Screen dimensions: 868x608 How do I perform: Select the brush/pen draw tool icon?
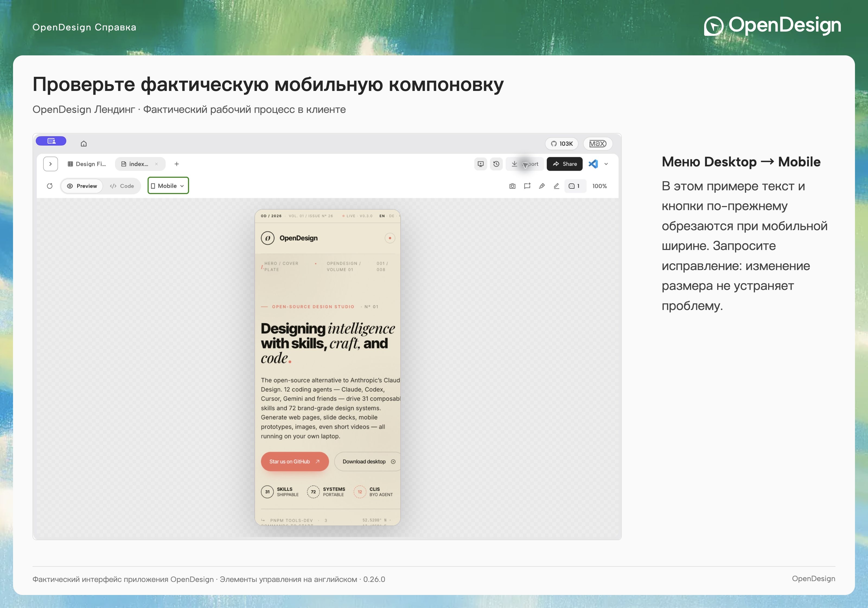coord(542,186)
